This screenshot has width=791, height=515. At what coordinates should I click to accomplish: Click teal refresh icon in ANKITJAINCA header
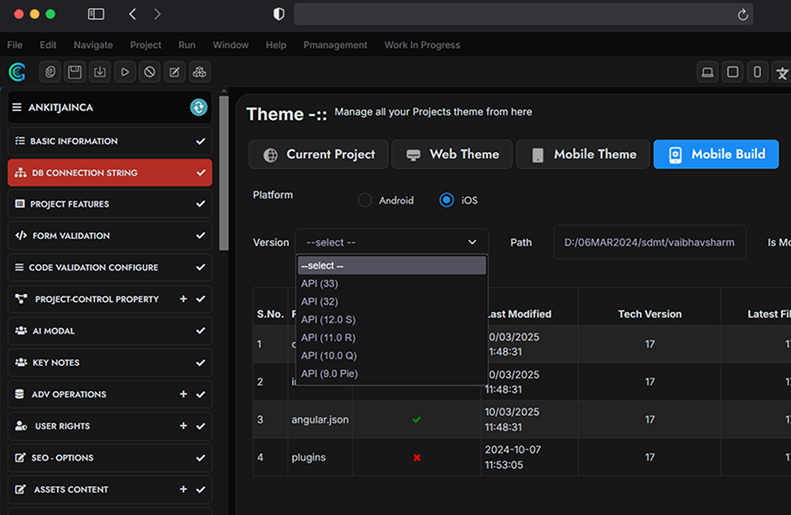pyautogui.click(x=199, y=107)
